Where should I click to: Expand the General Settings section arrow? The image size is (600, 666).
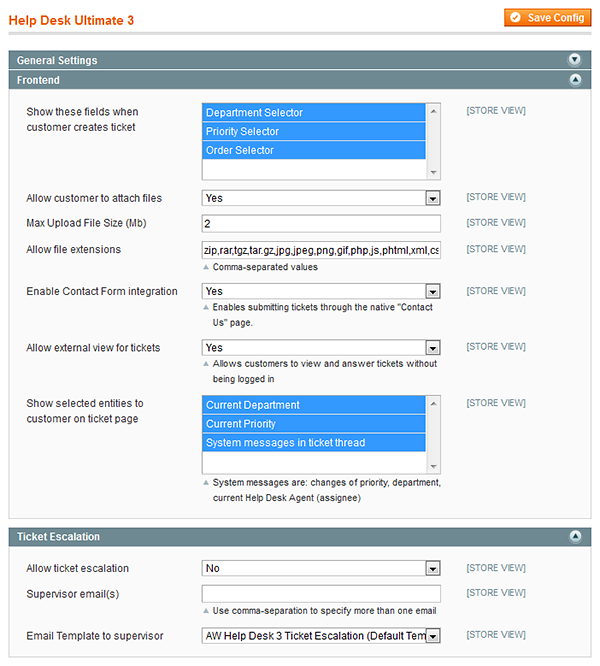pyautogui.click(x=575, y=60)
